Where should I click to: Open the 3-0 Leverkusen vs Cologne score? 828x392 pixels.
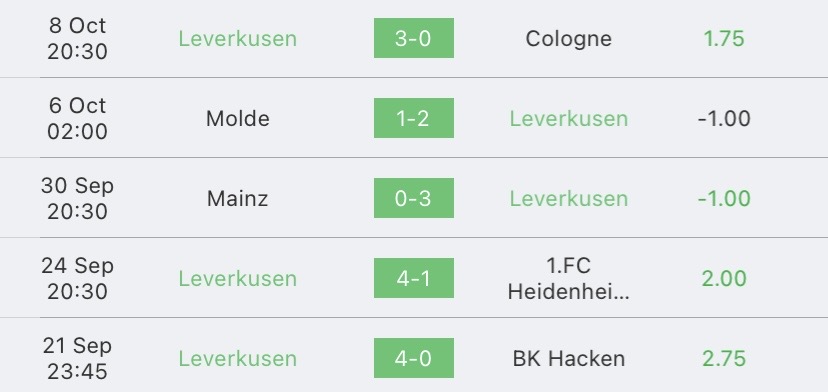click(413, 38)
